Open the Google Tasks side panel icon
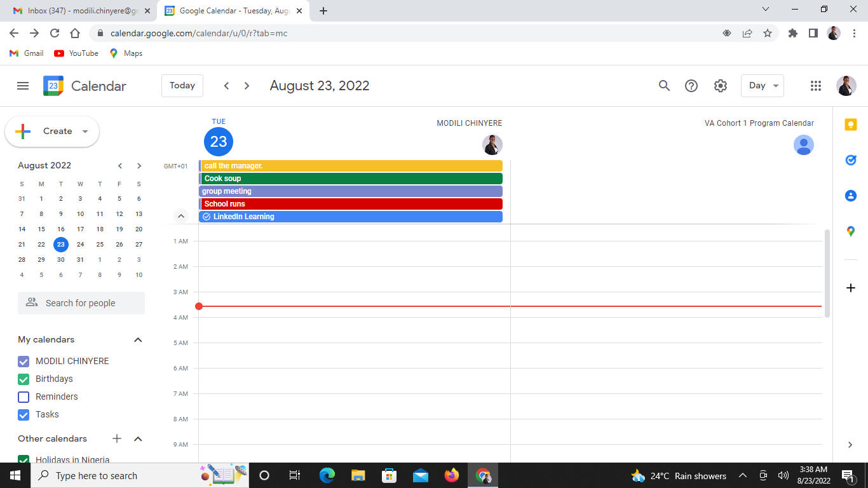 (850, 160)
